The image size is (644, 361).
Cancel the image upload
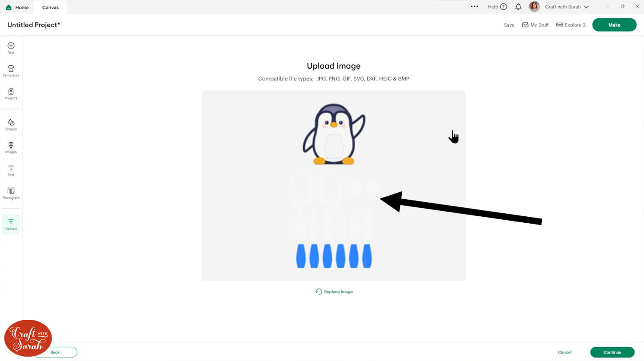pyautogui.click(x=565, y=352)
